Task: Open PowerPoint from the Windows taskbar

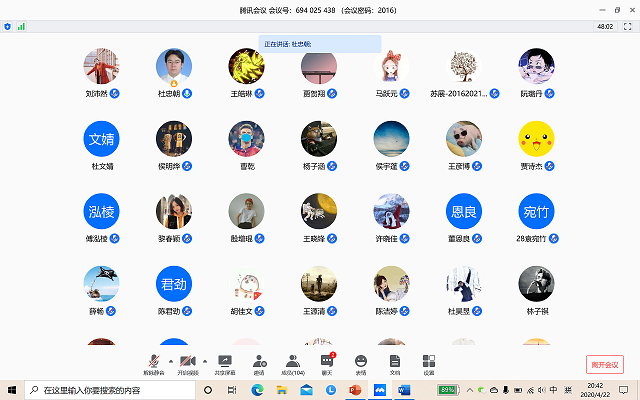Action: coord(355,389)
